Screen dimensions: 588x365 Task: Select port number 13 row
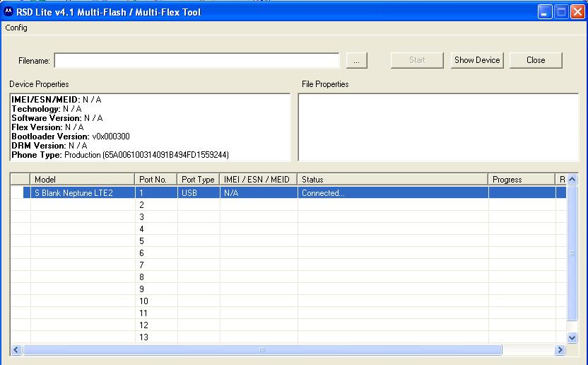click(x=288, y=337)
